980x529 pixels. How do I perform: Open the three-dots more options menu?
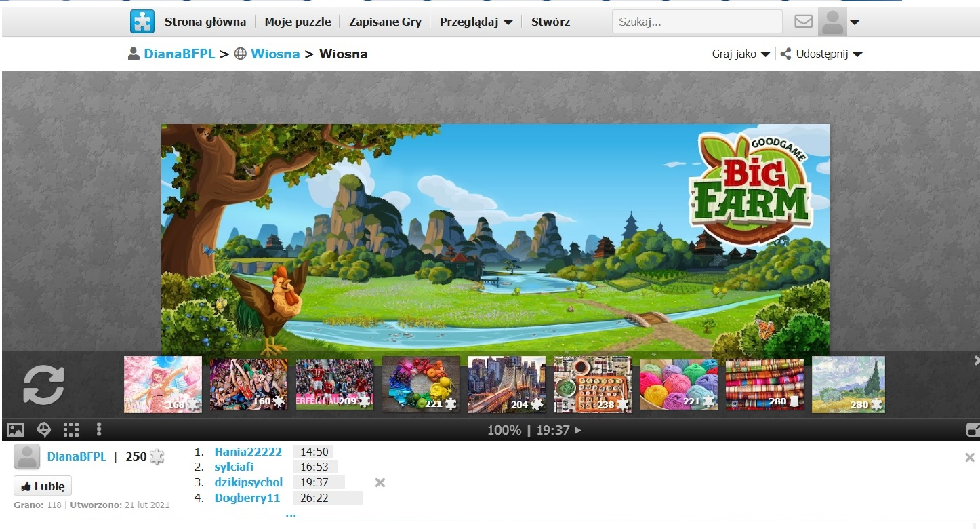click(99, 429)
